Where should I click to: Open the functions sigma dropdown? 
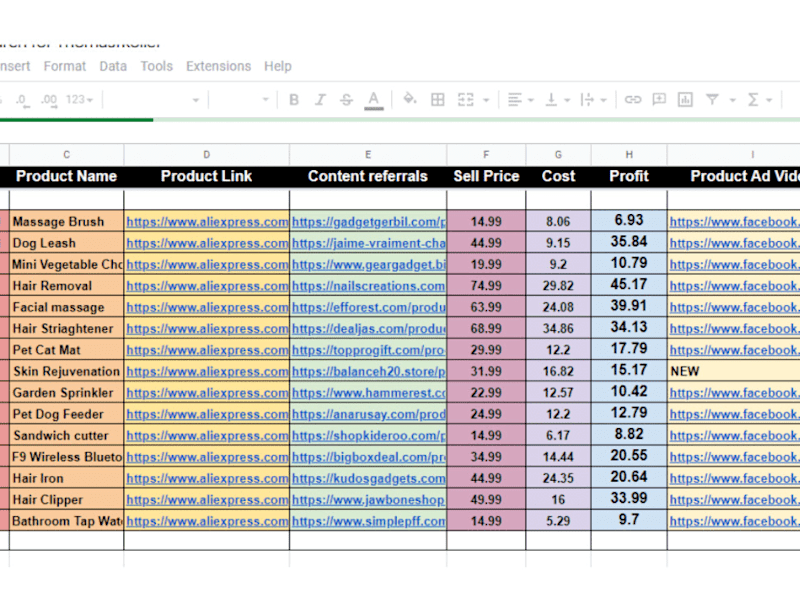759,99
